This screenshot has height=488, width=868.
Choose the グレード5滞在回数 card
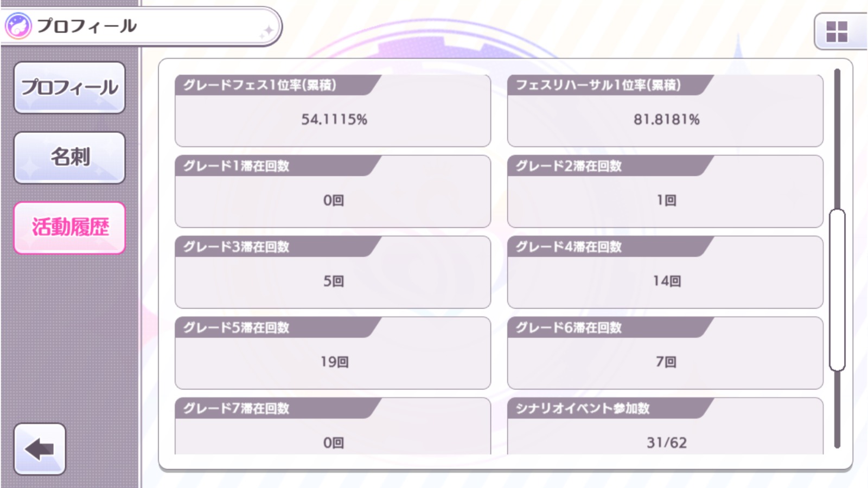point(333,353)
